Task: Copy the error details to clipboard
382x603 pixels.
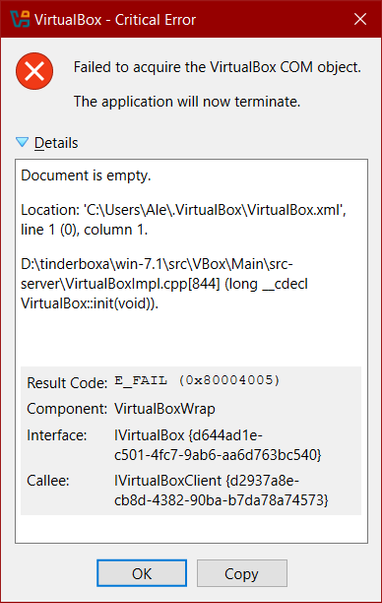Action: (x=242, y=573)
